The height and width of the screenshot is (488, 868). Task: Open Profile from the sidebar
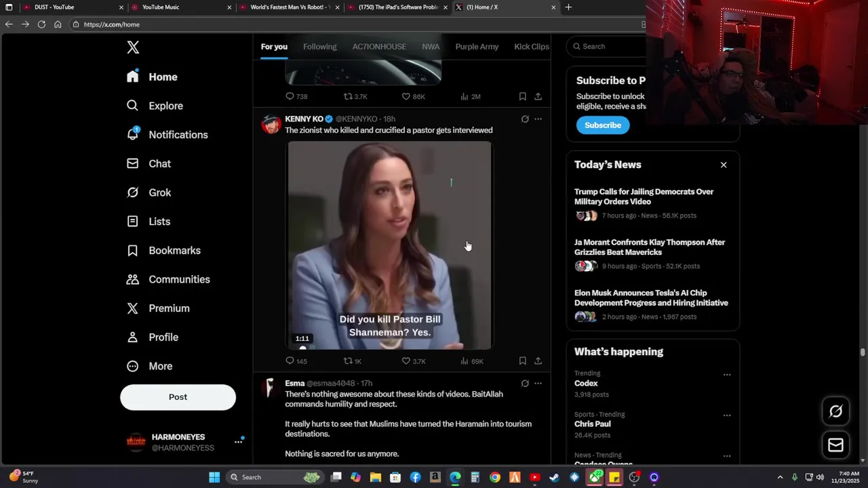click(x=153, y=338)
